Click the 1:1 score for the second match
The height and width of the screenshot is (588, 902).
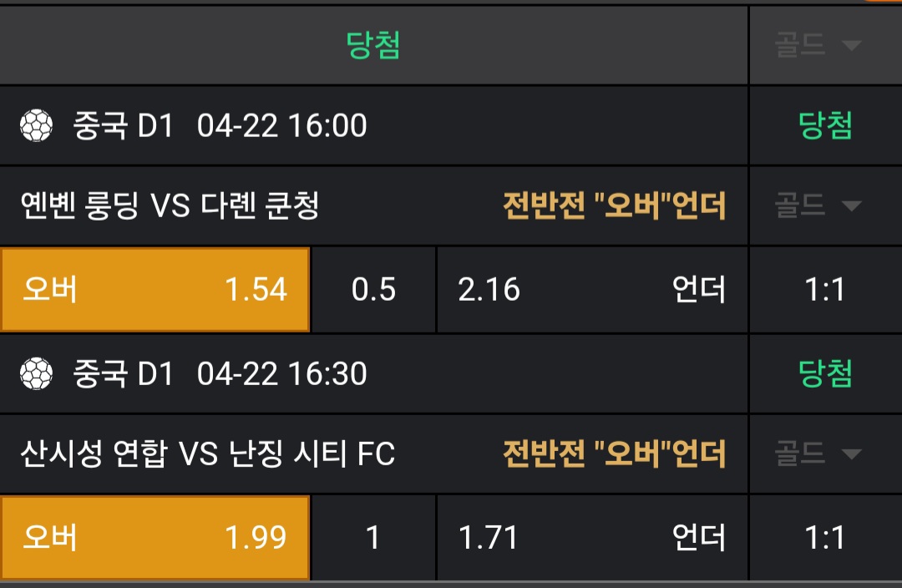[x=825, y=537]
